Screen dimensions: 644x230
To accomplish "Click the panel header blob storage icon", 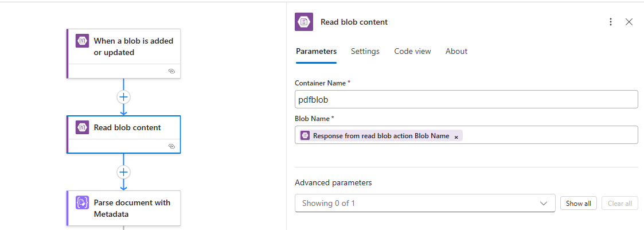I will coord(304,22).
